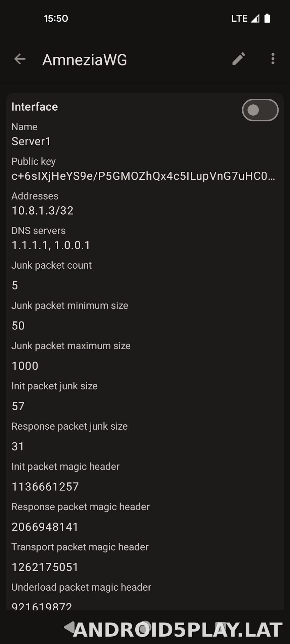The width and height of the screenshot is (290, 644).
Task: Tap the Android back navigation triangle
Action: tap(69, 627)
